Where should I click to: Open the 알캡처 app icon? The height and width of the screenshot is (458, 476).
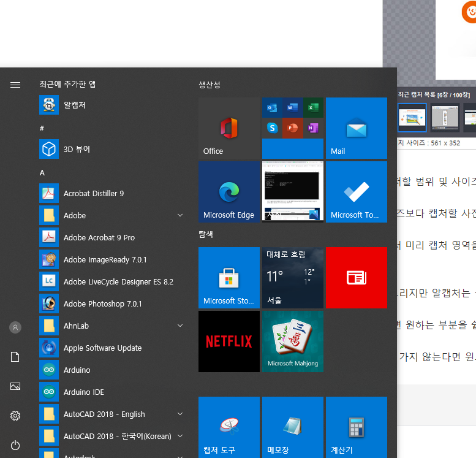pyautogui.click(x=49, y=105)
